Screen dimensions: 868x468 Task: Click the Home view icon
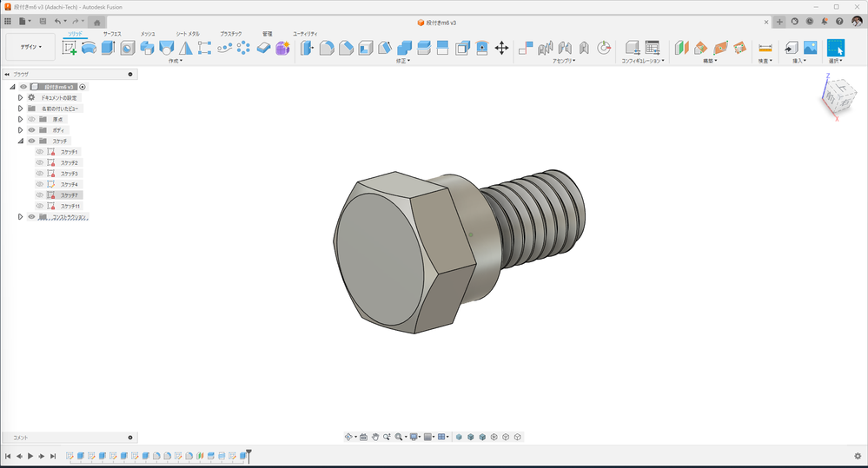[96, 23]
